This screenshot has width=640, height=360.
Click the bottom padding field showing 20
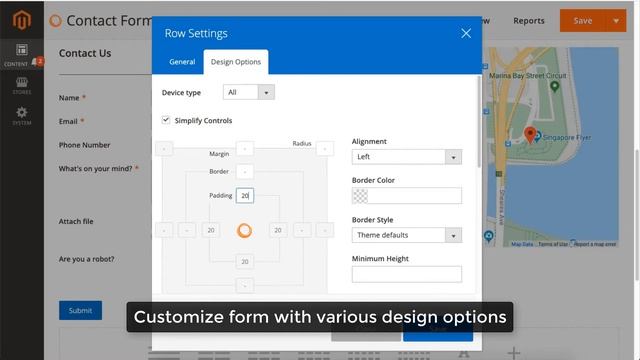pyautogui.click(x=244, y=262)
